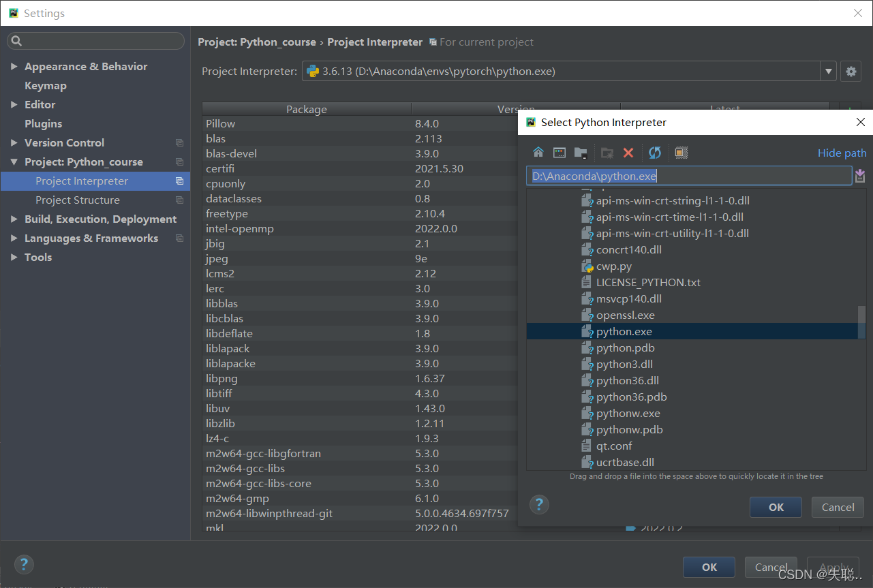Screen dimensions: 873x588
Task: Open the Project Interpreter dropdown arrow
Action: pos(829,71)
